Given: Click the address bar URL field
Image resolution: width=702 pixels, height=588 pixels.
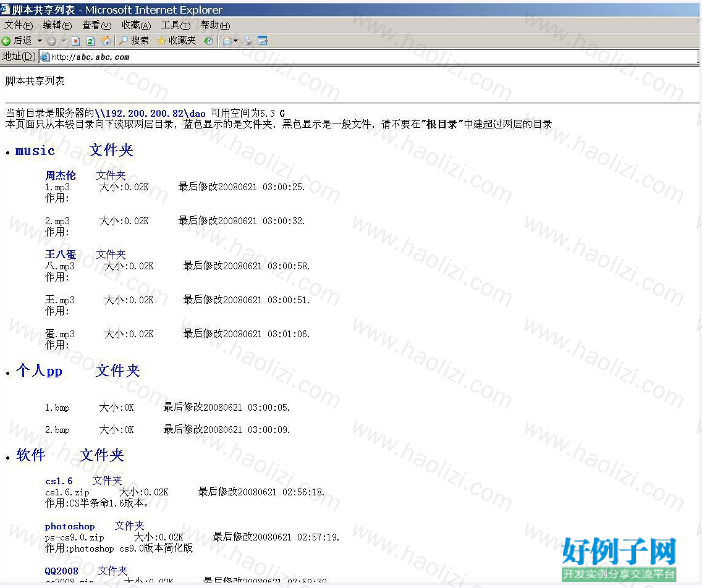Looking at the screenshot, I should (x=369, y=57).
